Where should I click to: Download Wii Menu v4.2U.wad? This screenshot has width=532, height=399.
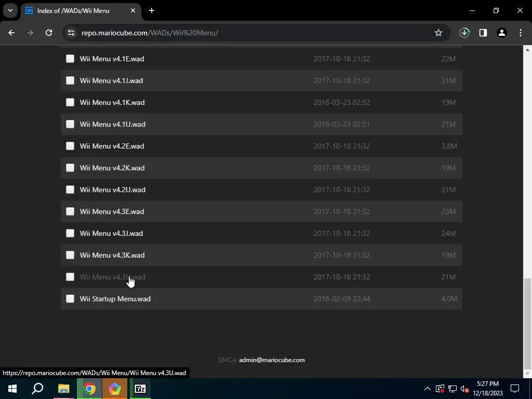(112, 190)
